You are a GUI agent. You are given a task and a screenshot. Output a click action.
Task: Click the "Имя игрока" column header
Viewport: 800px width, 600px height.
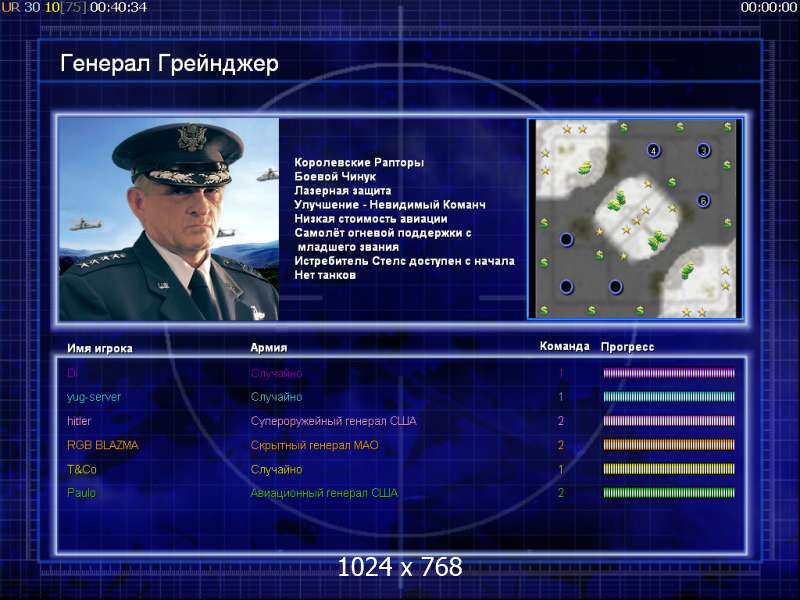point(100,348)
